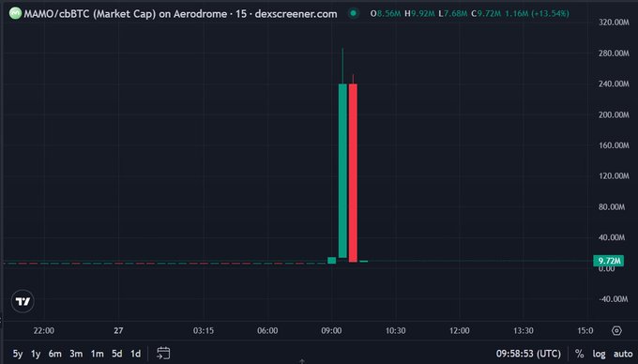The width and height of the screenshot is (638, 364).
Task: Open the go-to-date calendar icon
Action: click(163, 353)
